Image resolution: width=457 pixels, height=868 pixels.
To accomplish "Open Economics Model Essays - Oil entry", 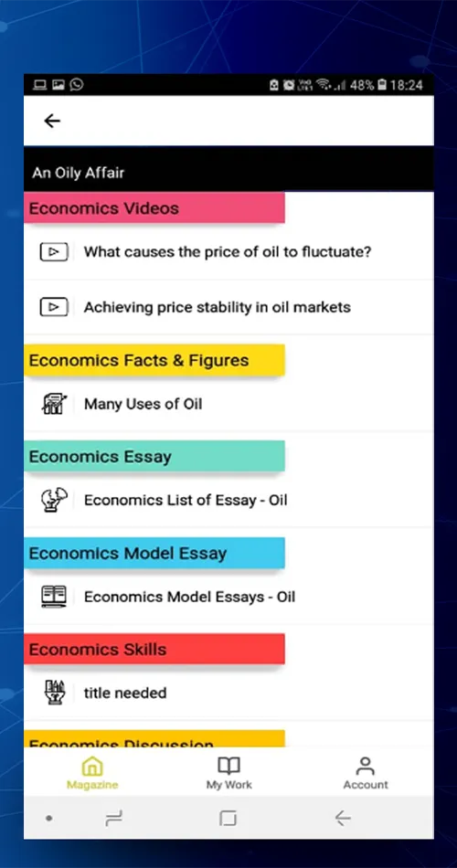I will [228, 597].
